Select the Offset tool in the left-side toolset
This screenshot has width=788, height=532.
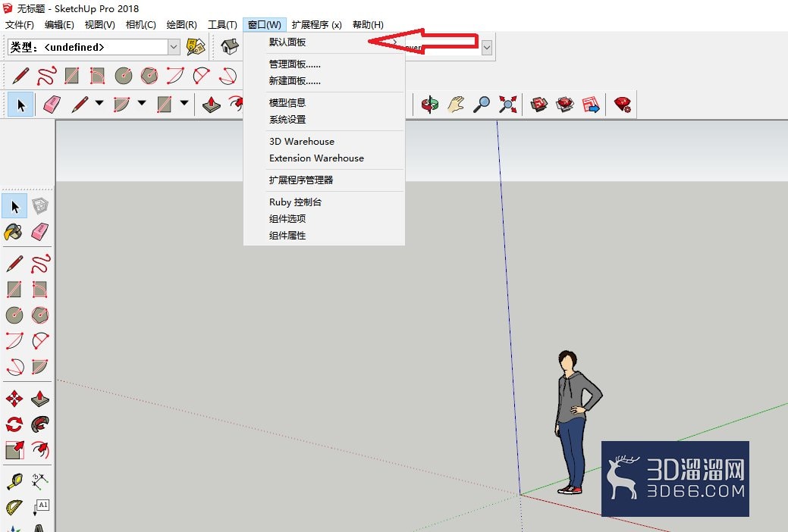click(x=39, y=449)
